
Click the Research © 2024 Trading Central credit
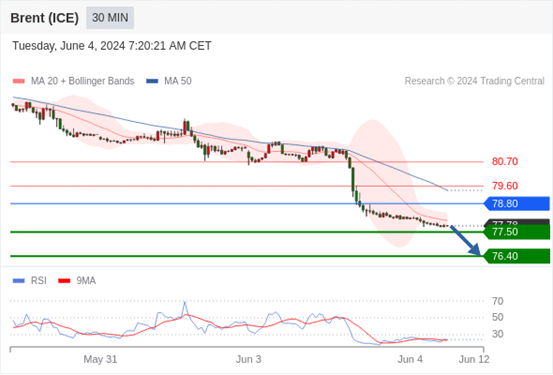pyautogui.click(x=474, y=81)
